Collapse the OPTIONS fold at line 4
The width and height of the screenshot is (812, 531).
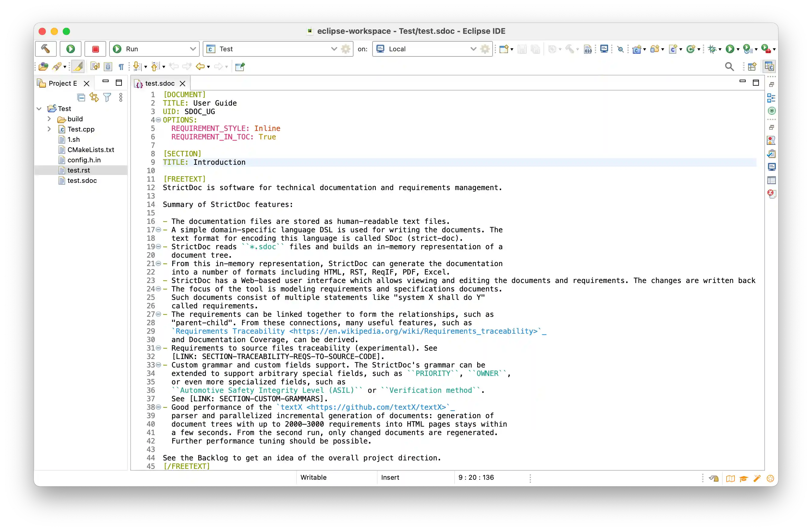[158, 120]
